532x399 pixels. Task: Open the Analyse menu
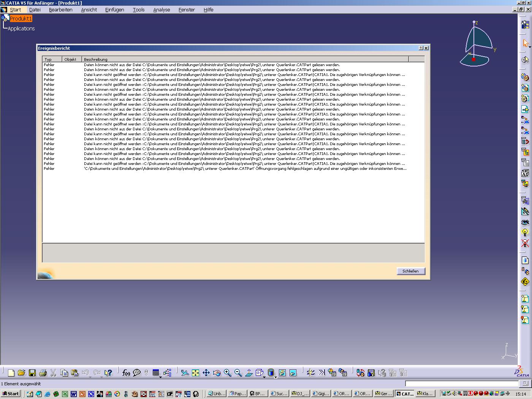coord(161,9)
